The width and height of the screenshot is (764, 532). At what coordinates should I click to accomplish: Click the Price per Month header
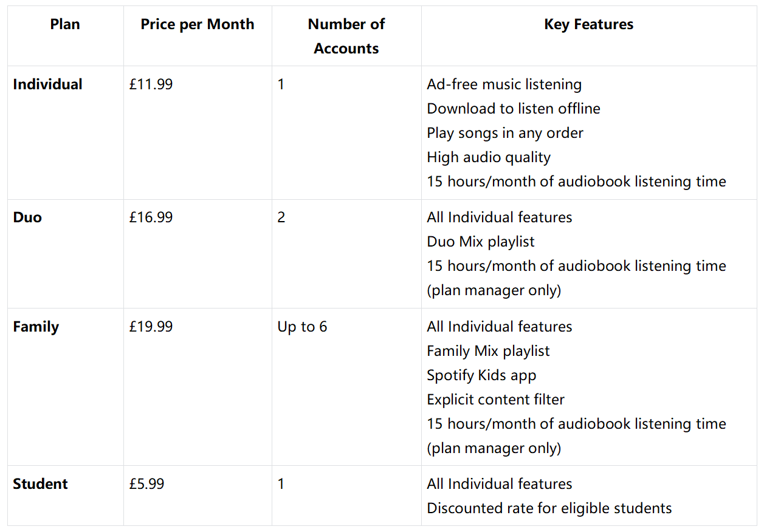(198, 24)
